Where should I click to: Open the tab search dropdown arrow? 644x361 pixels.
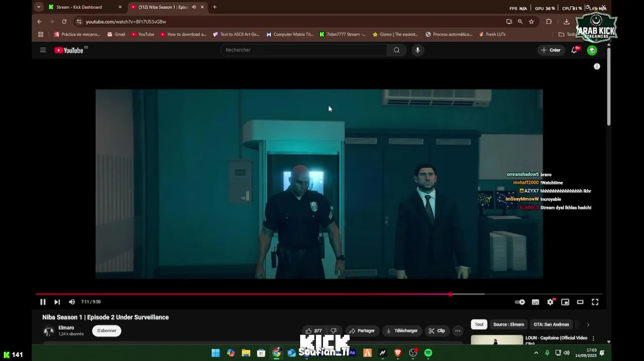tap(39, 7)
